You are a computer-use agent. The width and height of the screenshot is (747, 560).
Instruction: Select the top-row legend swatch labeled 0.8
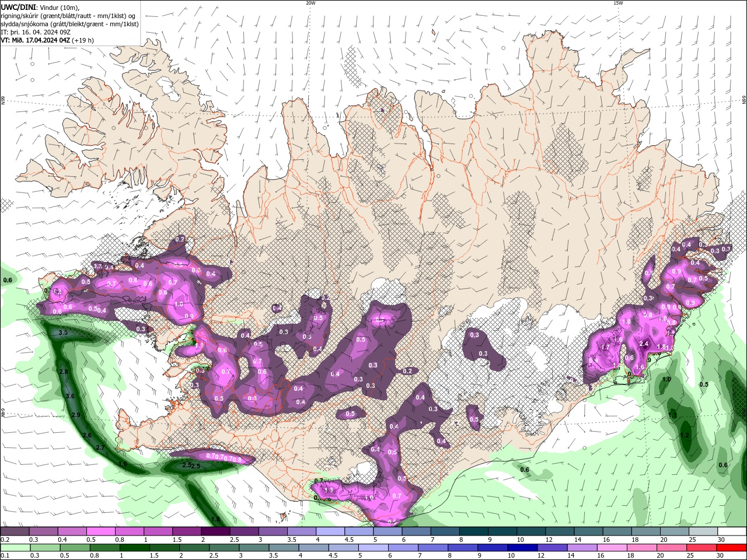click(x=129, y=531)
